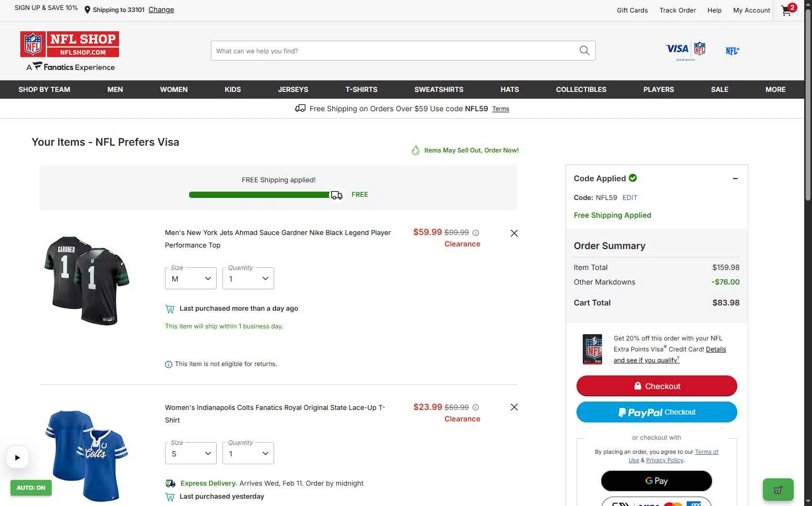This screenshot has width=812, height=506.
Task: Click the PayPal Checkout button
Action: point(657,413)
